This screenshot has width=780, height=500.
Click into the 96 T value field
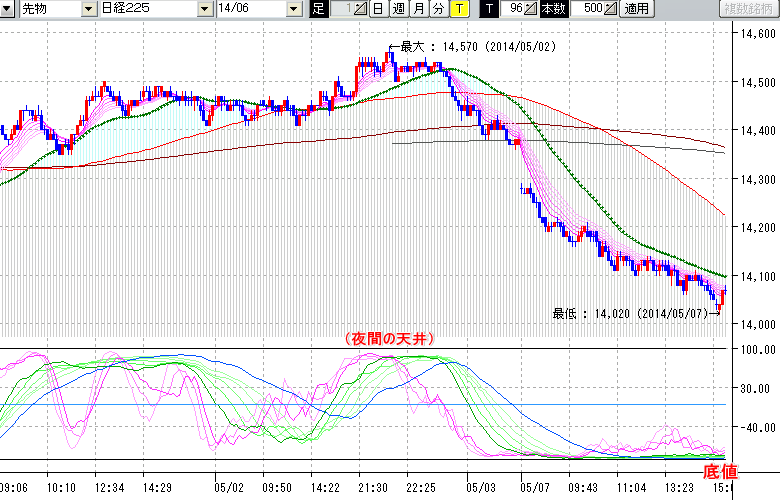512,9
